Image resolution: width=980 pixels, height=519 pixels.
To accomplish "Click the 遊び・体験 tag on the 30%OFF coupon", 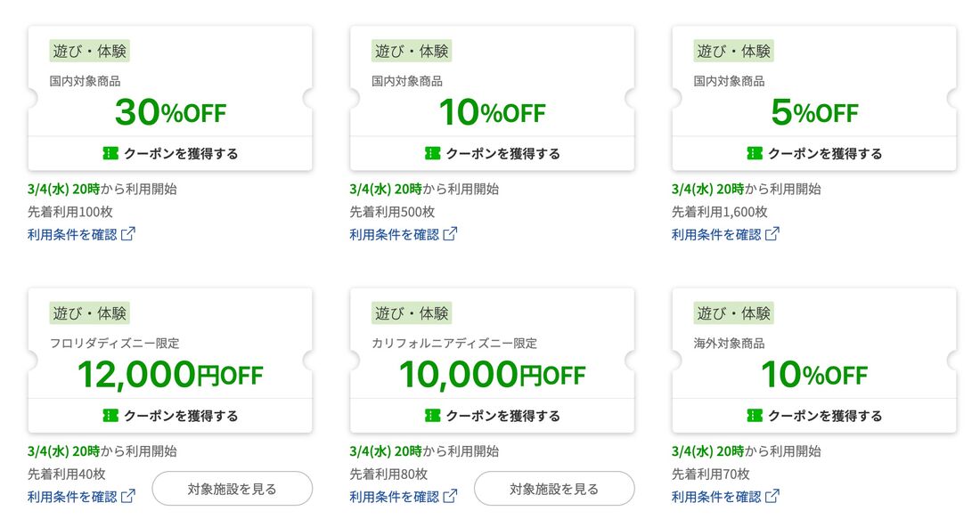I will 90,51.
